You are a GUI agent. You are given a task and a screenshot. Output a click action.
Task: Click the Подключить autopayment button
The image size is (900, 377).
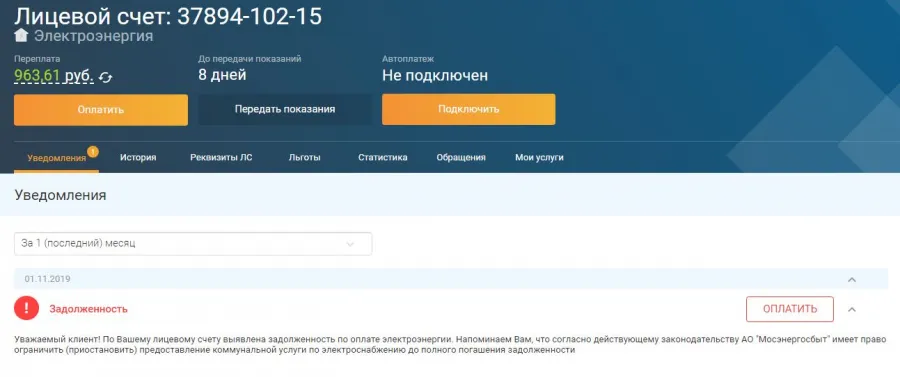click(x=468, y=110)
